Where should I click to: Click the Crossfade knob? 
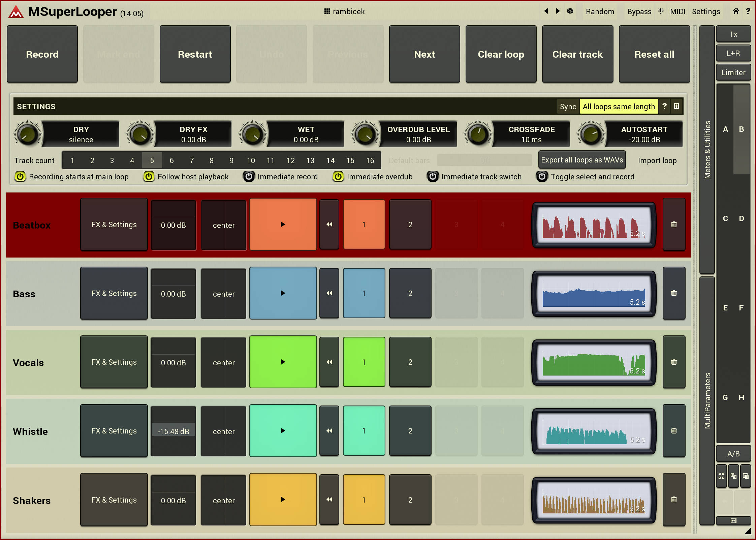pyautogui.click(x=478, y=134)
